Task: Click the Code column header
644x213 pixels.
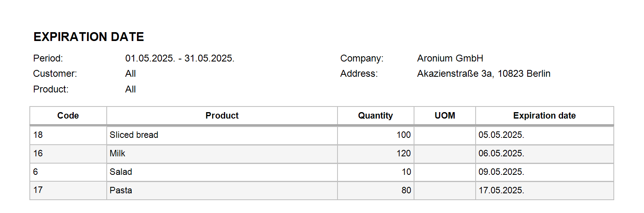Action: pyautogui.click(x=68, y=116)
